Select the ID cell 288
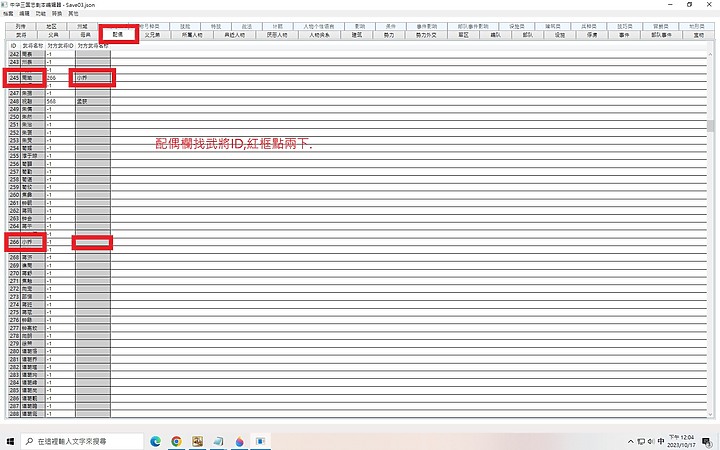 14,414
